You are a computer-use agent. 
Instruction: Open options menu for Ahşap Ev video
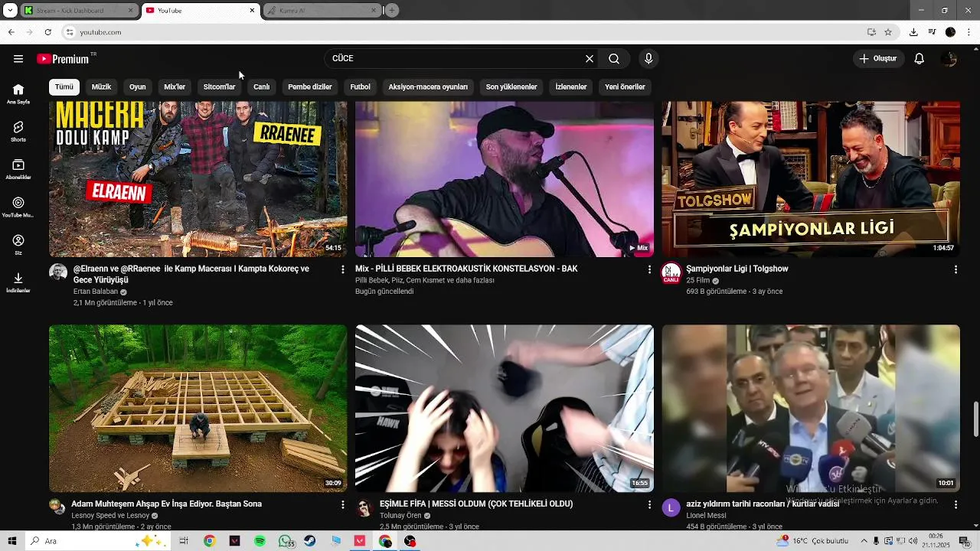[x=342, y=505]
